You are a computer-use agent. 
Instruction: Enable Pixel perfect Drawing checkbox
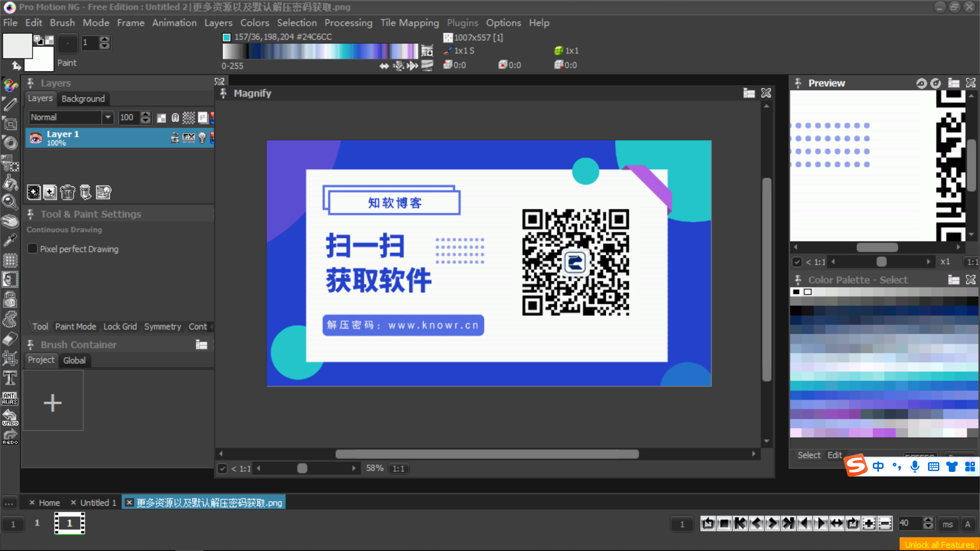(x=32, y=248)
